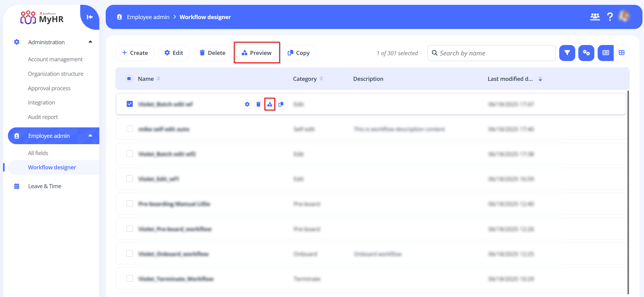This screenshot has width=644, height=297.
Task: Collapse the Administration menu section
Action: coord(90,42)
